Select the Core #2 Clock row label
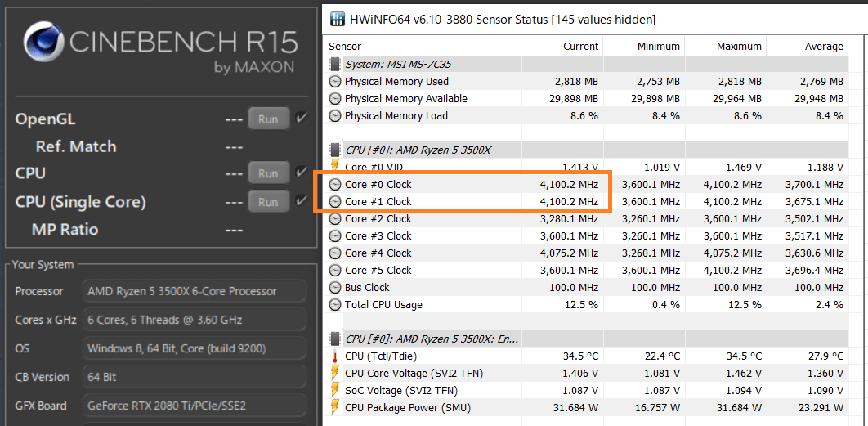Viewport: 868px width, 426px height. pos(378,219)
